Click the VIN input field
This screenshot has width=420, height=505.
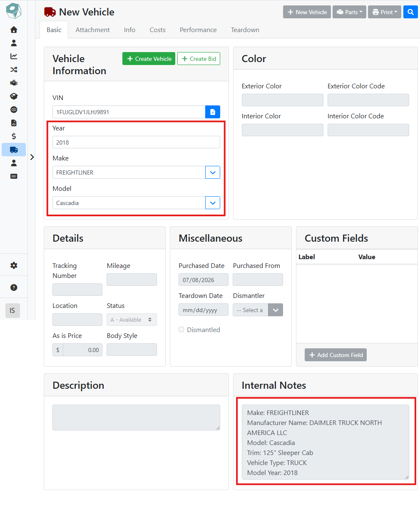point(129,112)
